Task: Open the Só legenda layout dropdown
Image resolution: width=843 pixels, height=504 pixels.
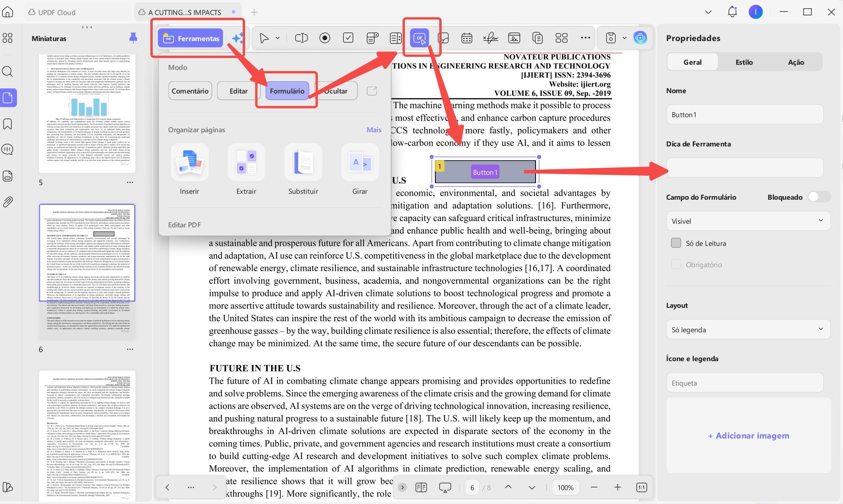Action: click(x=748, y=330)
